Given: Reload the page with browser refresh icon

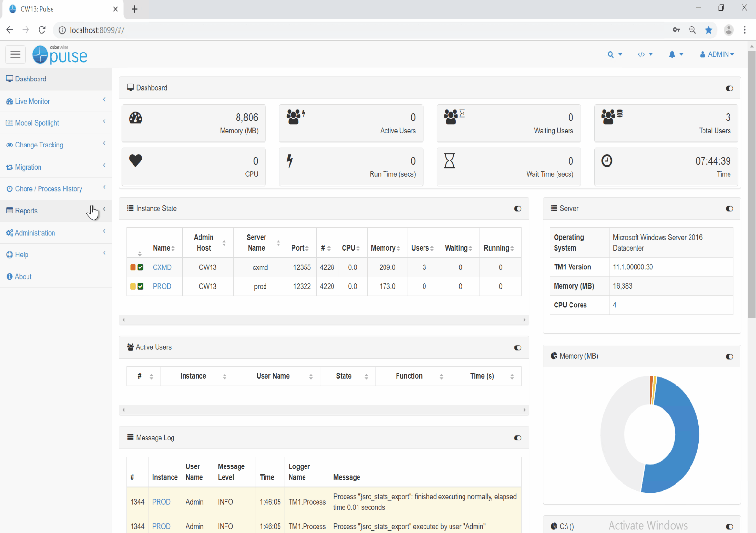Looking at the screenshot, I should [42, 30].
